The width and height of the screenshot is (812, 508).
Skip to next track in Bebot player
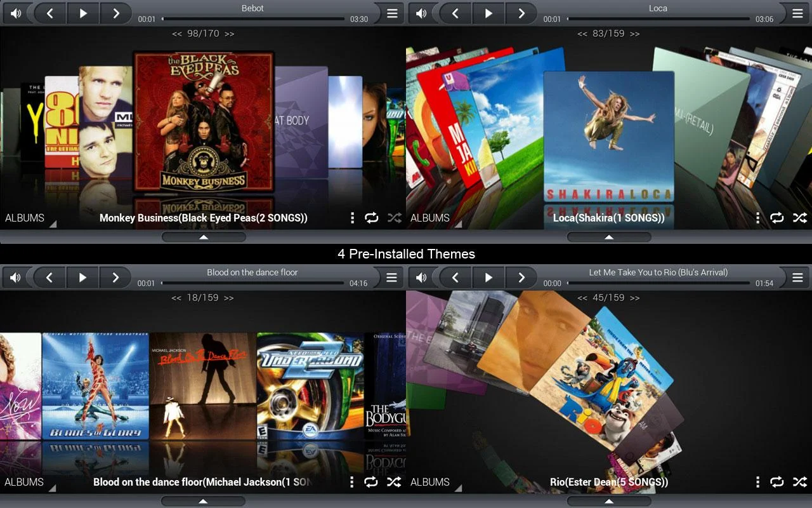115,13
